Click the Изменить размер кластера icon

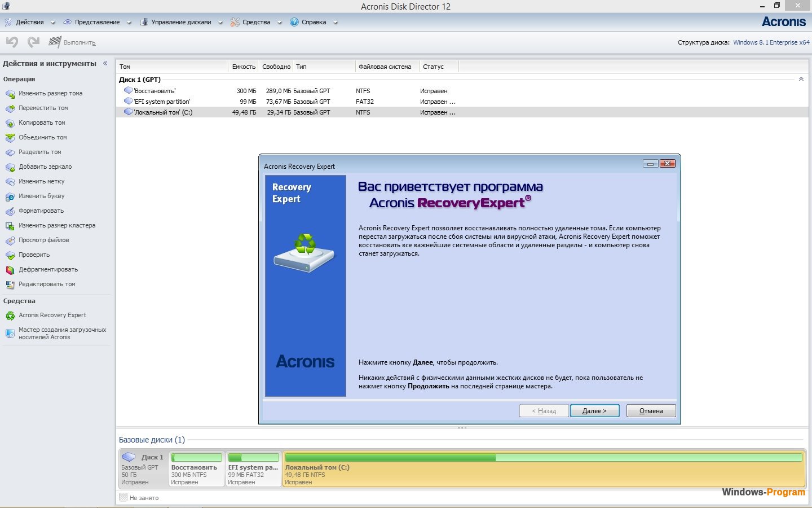click(10, 226)
